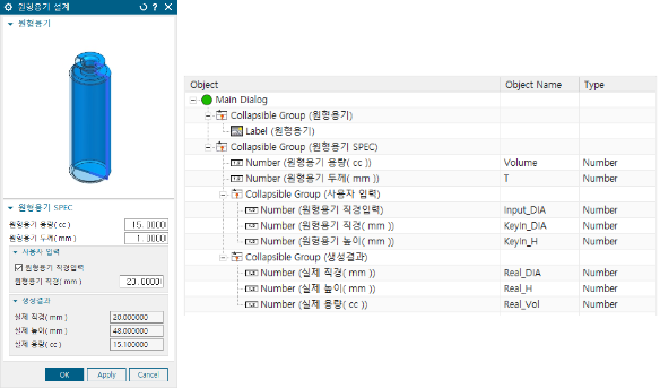Image resolution: width=660 pixels, height=388 pixels.
Task: Collapse the 생성결과 section arrow in dialog
Action: click(16, 301)
